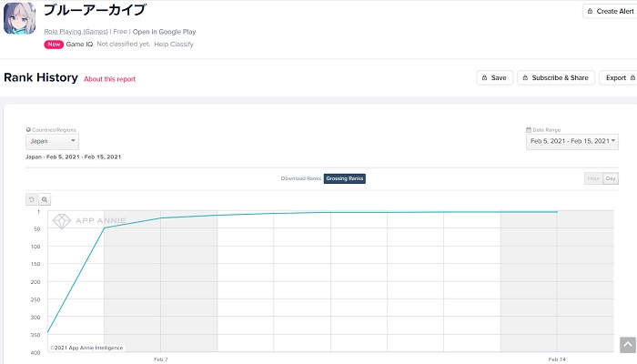Viewport: 637px width, 364px height.
Task: Click the Role Playing (Games) category link
Action: (76, 32)
